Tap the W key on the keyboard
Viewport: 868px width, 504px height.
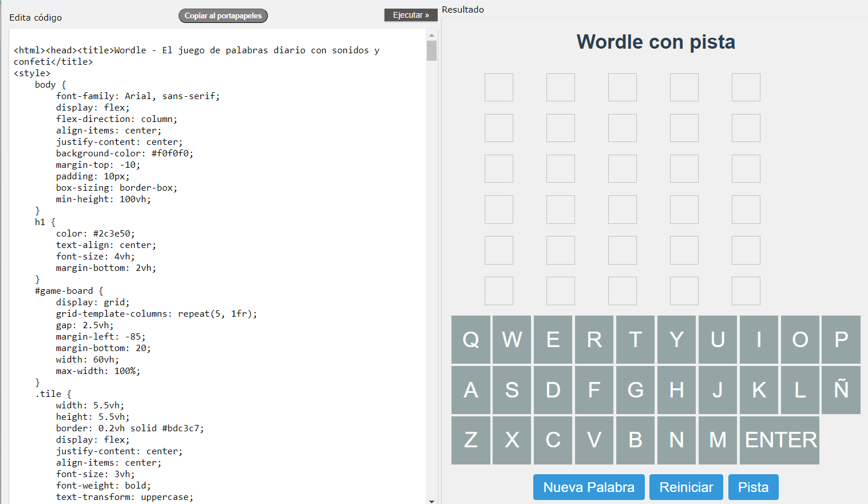512,340
